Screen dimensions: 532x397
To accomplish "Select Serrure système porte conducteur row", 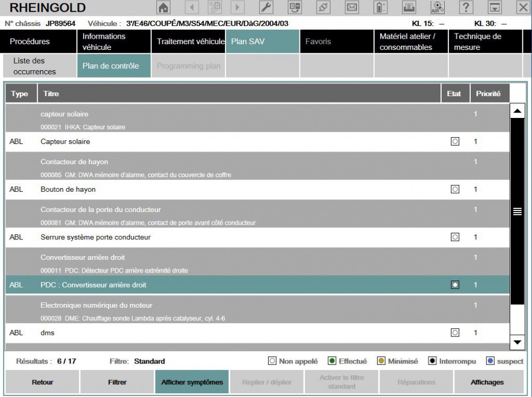I will pyautogui.click(x=257, y=237).
